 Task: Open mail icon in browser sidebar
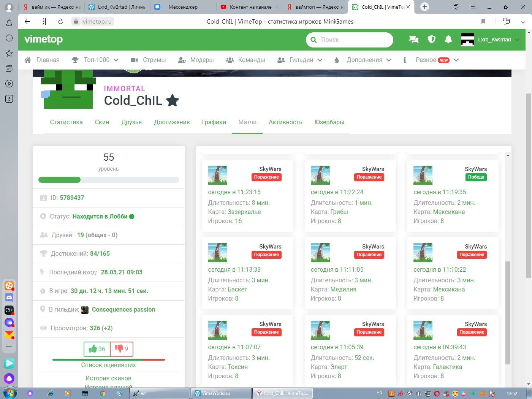pos(9,335)
